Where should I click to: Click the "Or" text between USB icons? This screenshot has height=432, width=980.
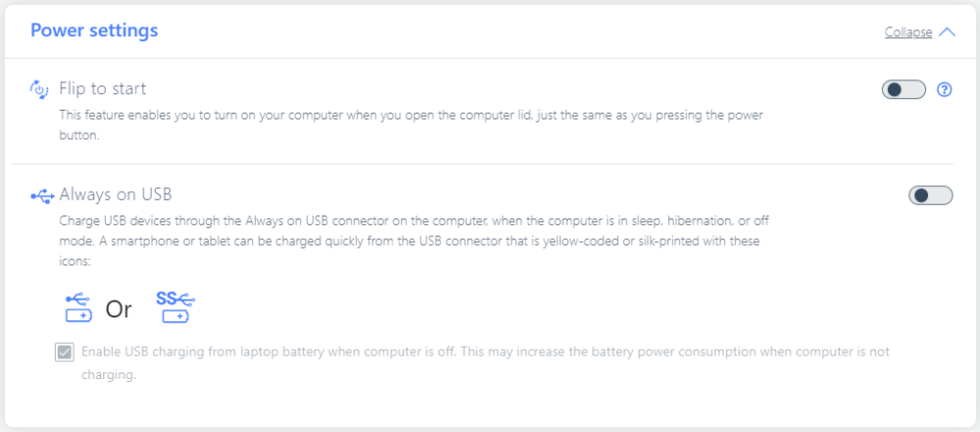pos(119,310)
